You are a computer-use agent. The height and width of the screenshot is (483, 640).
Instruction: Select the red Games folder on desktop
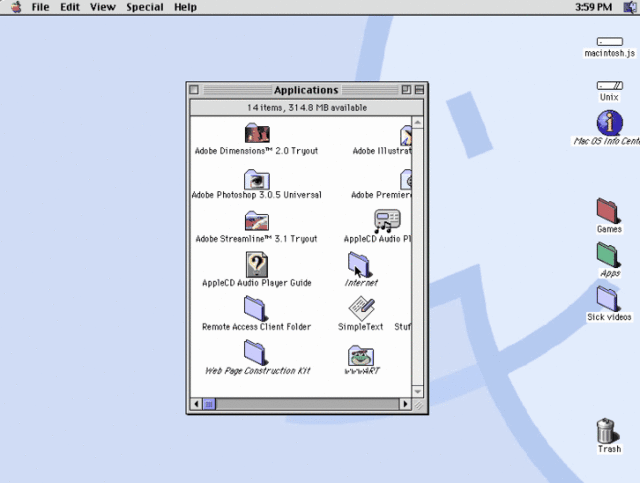click(608, 211)
